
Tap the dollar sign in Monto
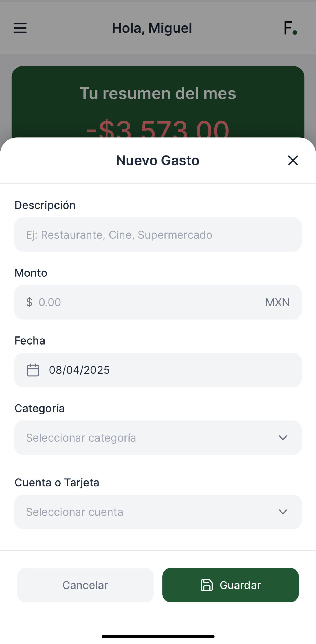coord(29,302)
